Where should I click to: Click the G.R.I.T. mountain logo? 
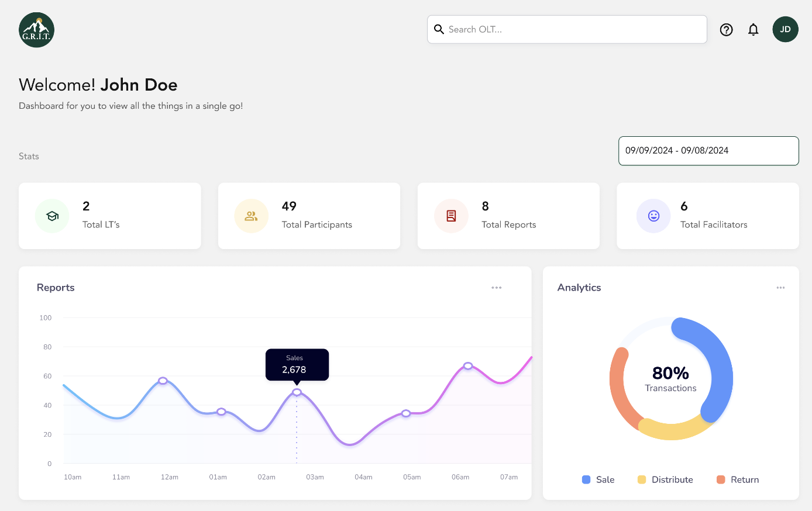tap(36, 30)
